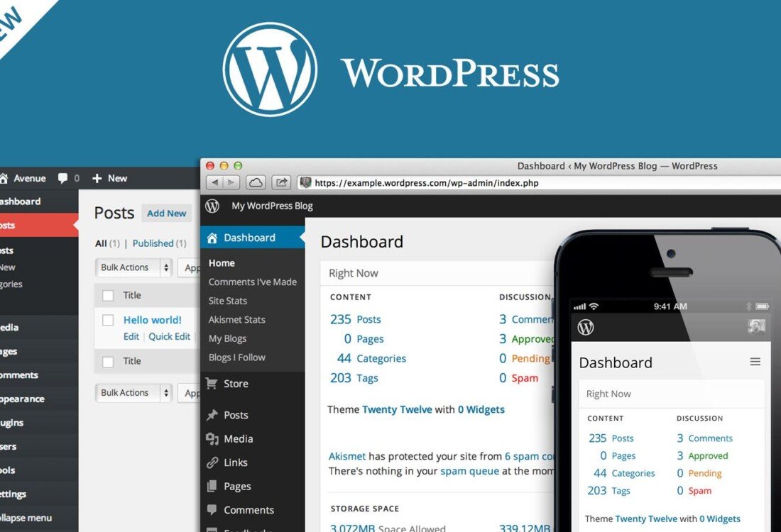
Task: Click the large WordPress logo in banner
Action: [270, 70]
